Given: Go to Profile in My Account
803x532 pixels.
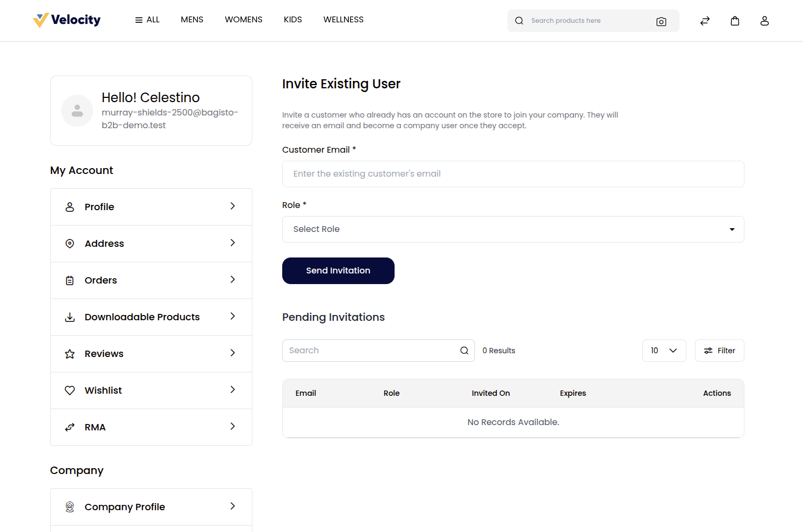Looking at the screenshot, I should tap(151, 207).
